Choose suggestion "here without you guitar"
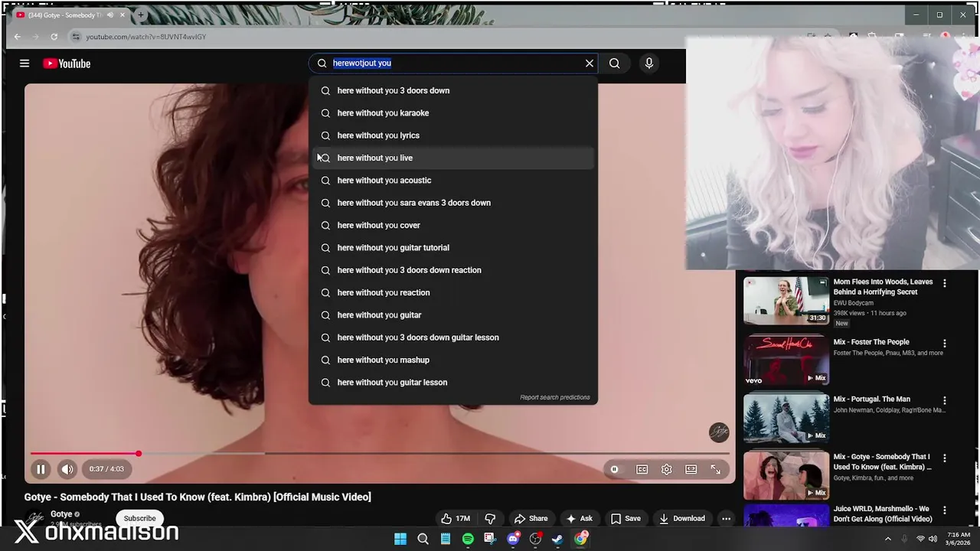Viewport: 980px width, 551px height. coord(452,315)
